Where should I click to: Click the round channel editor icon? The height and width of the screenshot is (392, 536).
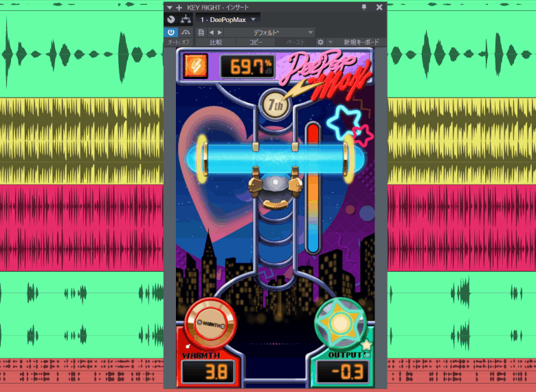click(171, 19)
